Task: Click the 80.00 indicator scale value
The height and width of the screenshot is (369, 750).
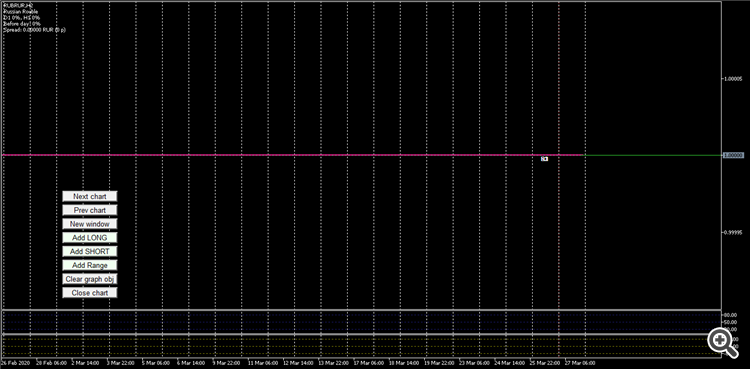Action: (x=730, y=315)
